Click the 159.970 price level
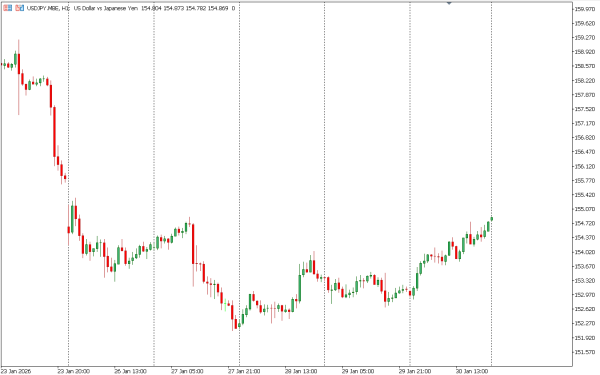The image size is (600, 375). [585, 9]
